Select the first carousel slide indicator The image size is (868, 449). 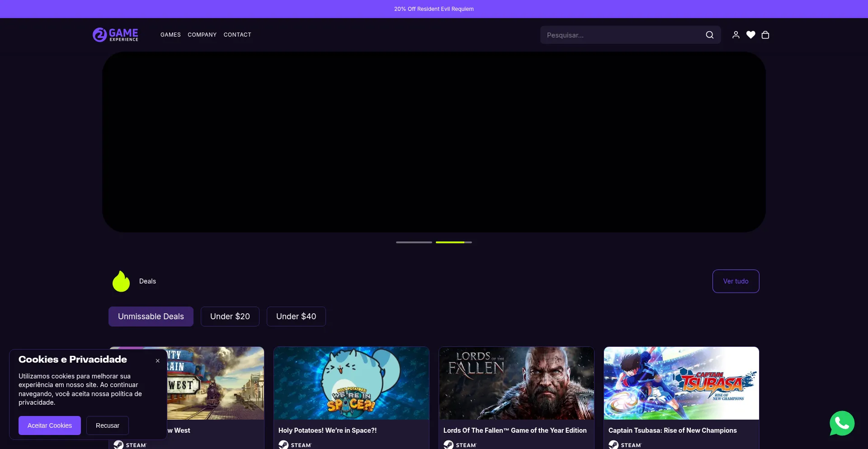click(414, 242)
